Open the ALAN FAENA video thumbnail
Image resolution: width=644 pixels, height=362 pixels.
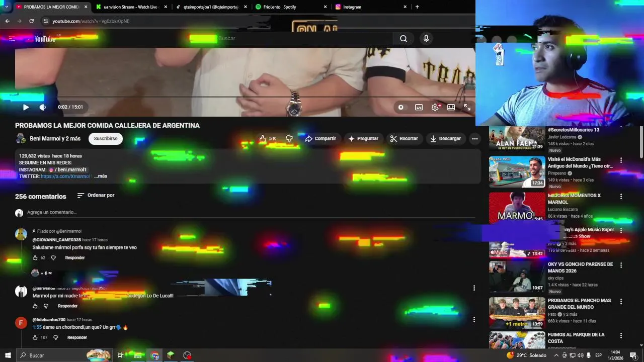click(x=517, y=139)
